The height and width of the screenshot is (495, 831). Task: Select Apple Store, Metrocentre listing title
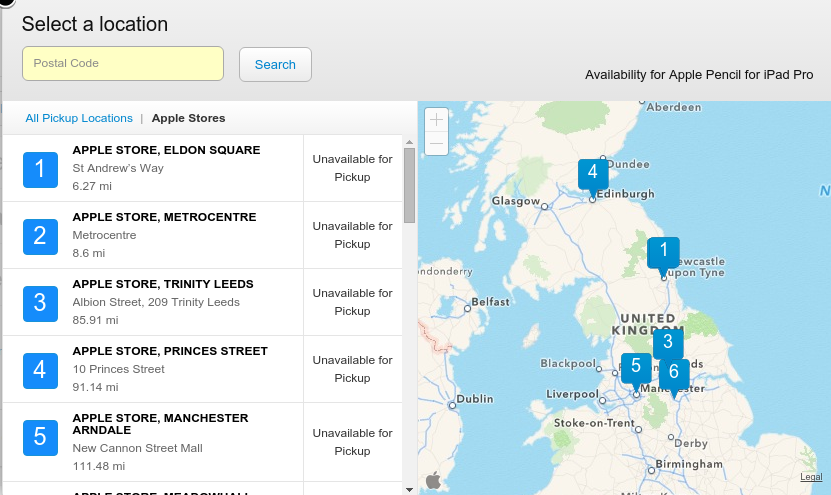[164, 217]
